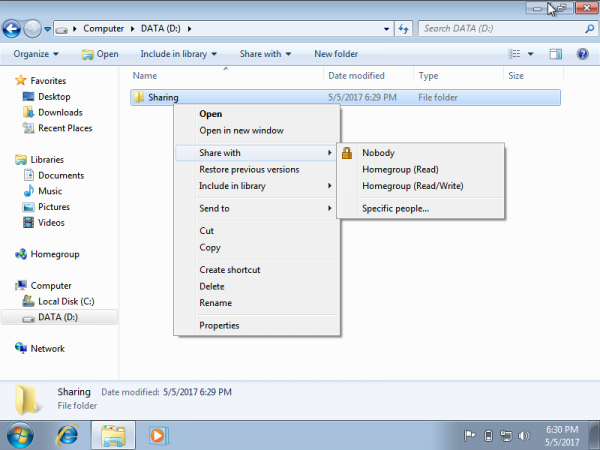Open Windows Media Player from taskbar

pyautogui.click(x=158, y=435)
